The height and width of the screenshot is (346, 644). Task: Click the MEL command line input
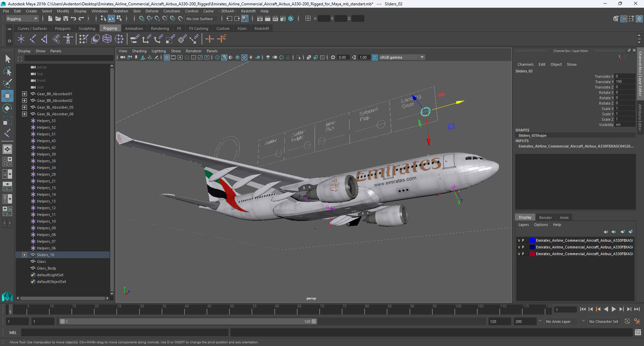(124, 333)
